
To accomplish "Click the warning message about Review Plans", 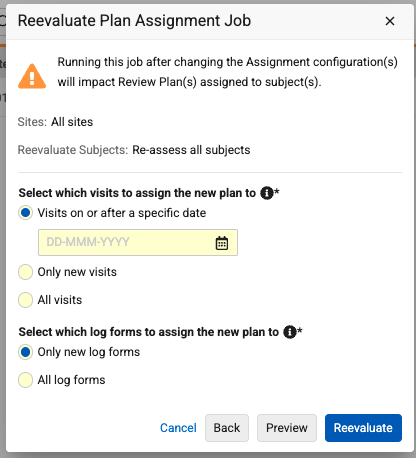I will coord(227,72).
